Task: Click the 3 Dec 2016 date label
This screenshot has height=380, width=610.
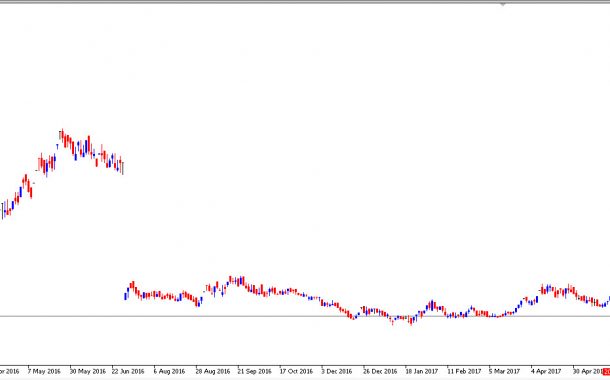Action: coord(337,371)
